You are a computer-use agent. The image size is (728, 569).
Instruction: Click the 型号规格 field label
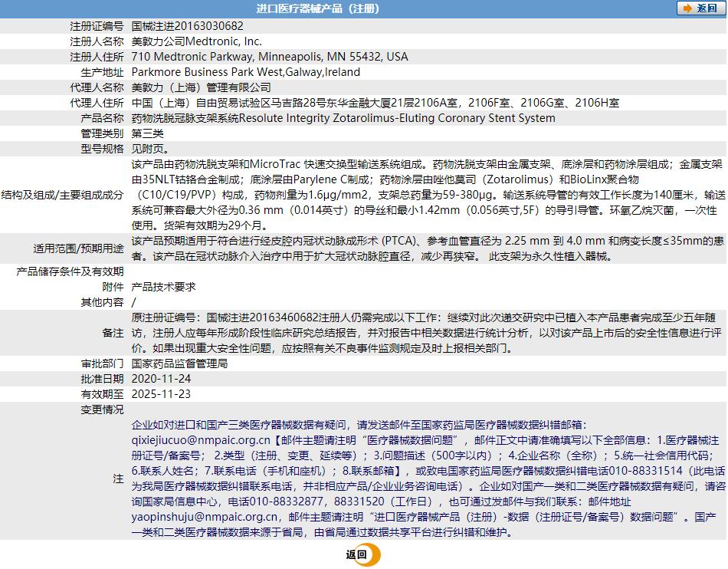click(x=102, y=149)
